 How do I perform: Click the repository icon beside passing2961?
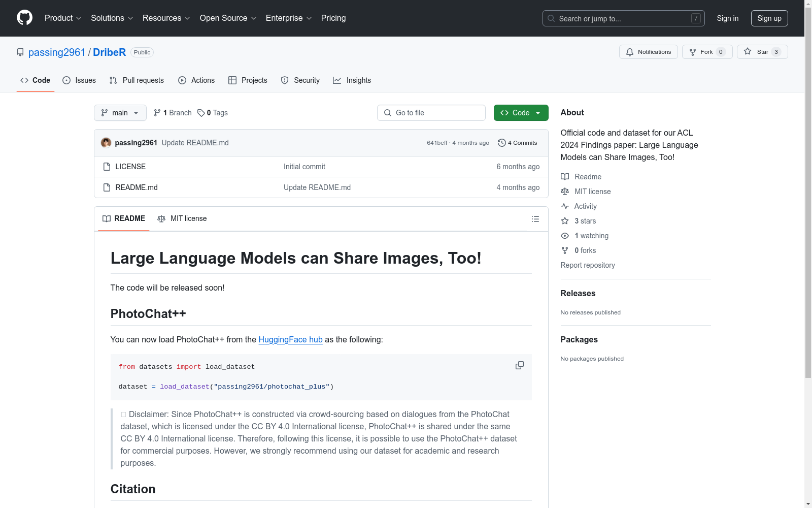[x=20, y=52]
